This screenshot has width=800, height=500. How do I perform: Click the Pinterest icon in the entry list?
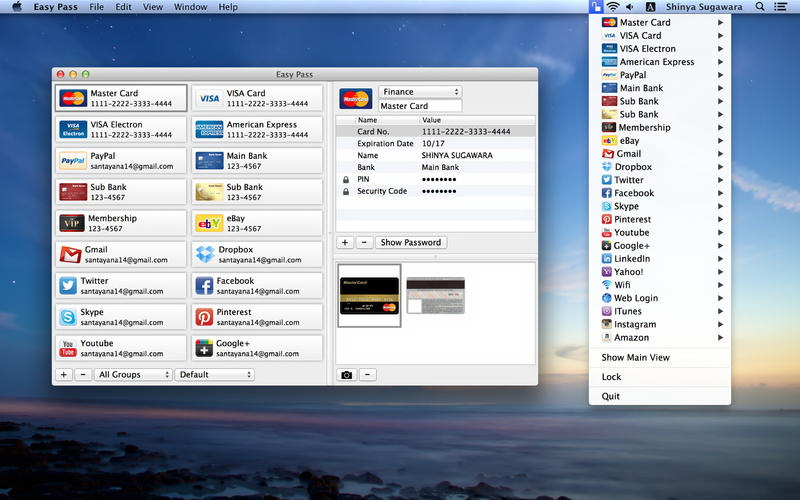pos(205,316)
